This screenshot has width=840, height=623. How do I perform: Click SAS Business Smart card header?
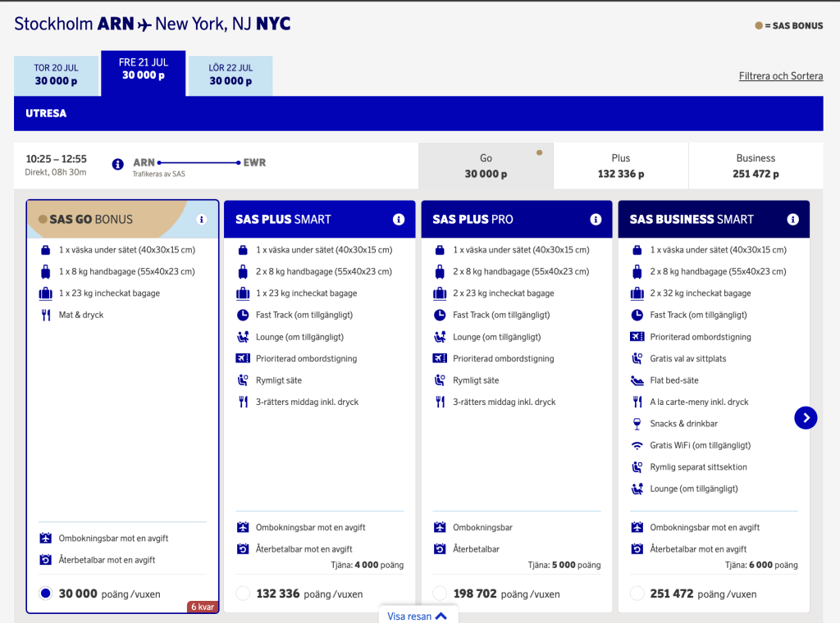[714, 220]
